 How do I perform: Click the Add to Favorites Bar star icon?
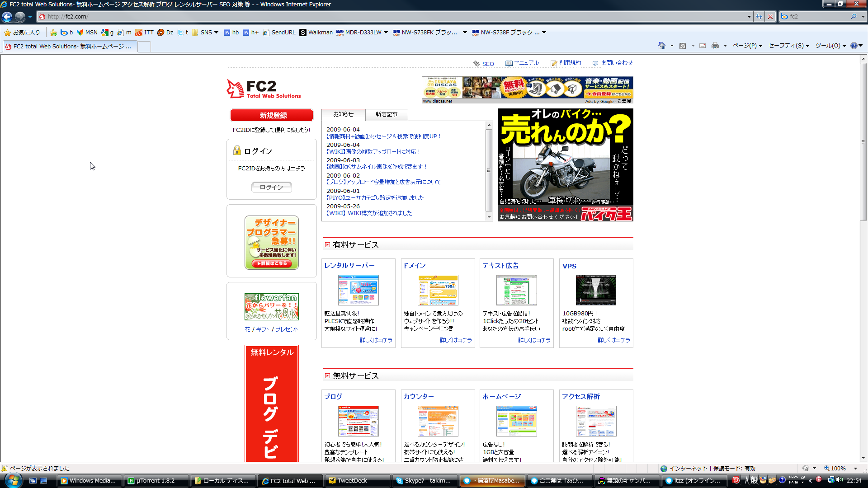[x=53, y=33]
